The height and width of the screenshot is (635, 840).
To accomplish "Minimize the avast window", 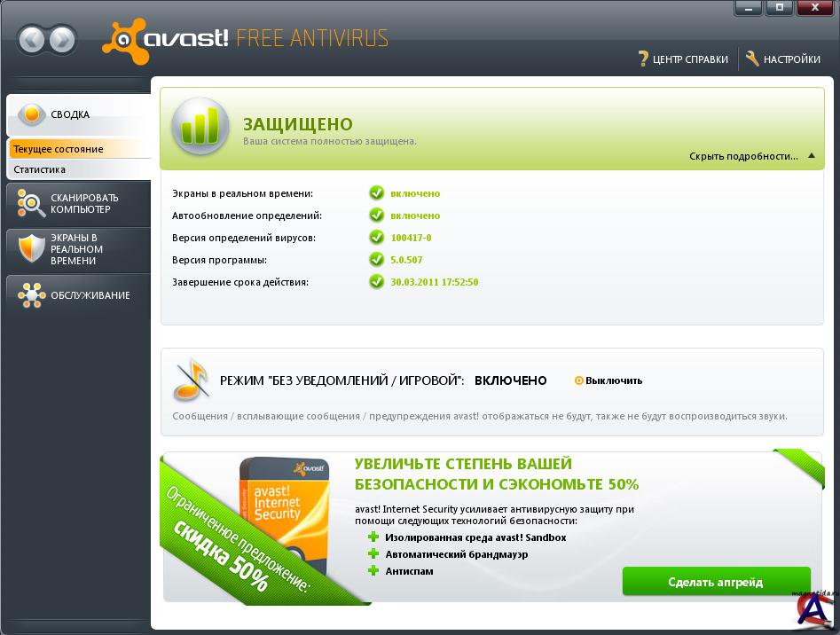I will click(x=749, y=7).
